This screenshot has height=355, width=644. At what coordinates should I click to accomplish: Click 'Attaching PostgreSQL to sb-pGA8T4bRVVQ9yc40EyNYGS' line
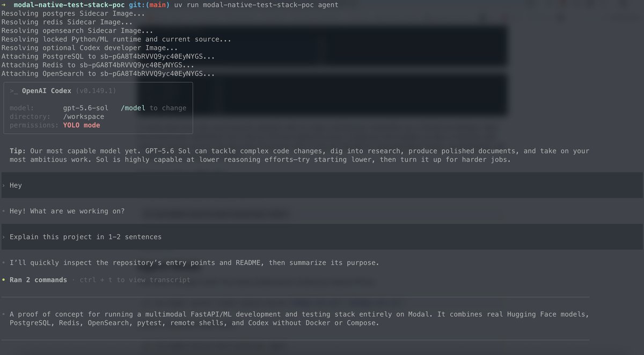pos(108,56)
